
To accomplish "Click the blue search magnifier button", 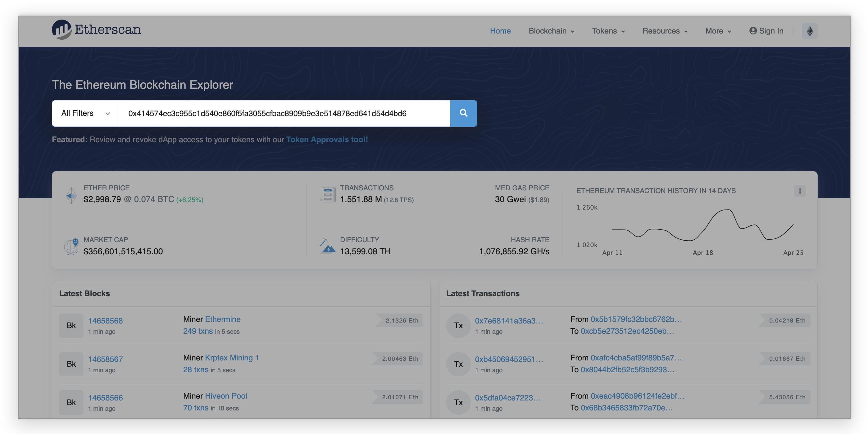I will [x=463, y=113].
